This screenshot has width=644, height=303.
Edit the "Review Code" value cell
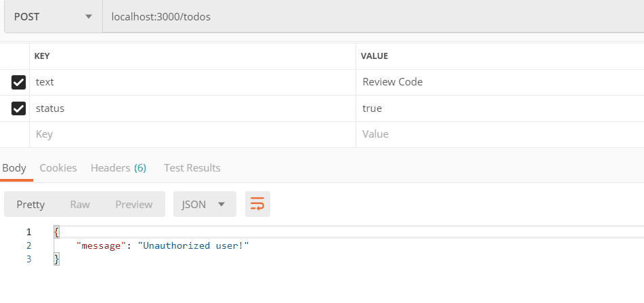pyautogui.click(x=498, y=82)
